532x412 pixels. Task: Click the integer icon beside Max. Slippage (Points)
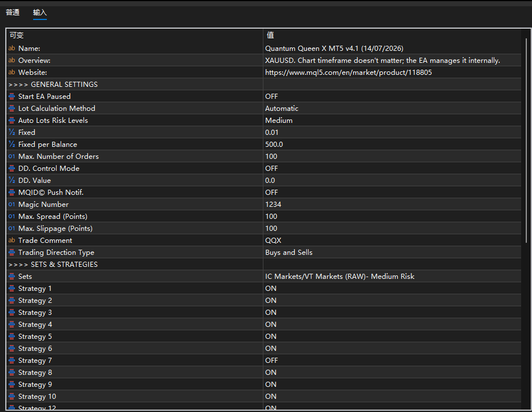pos(11,229)
